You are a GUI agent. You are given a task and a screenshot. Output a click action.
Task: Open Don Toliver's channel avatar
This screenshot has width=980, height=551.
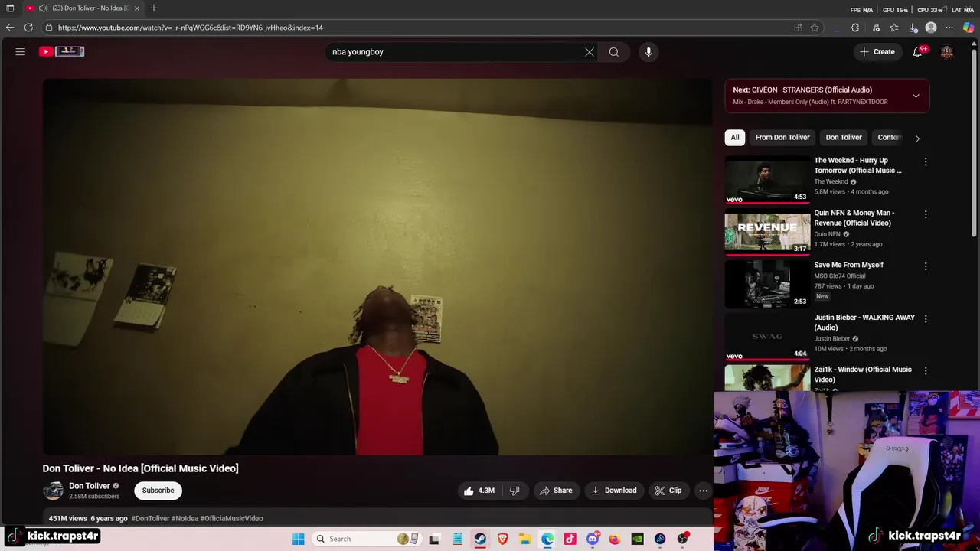53,491
